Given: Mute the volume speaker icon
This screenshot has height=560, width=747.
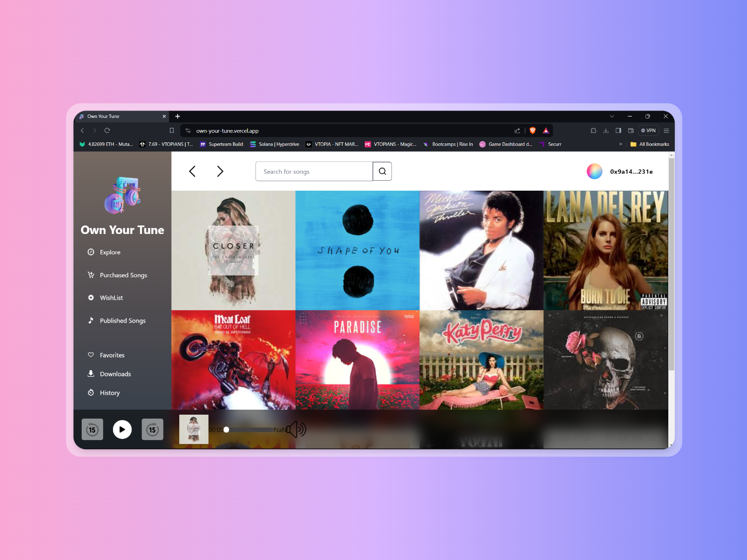Looking at the screenshot, I should click(296, 429).
